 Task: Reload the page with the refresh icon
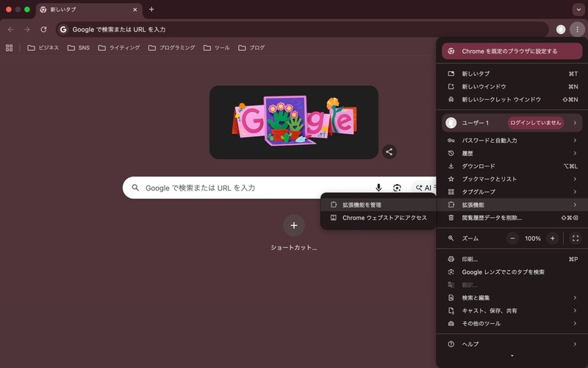coord(43,29)
